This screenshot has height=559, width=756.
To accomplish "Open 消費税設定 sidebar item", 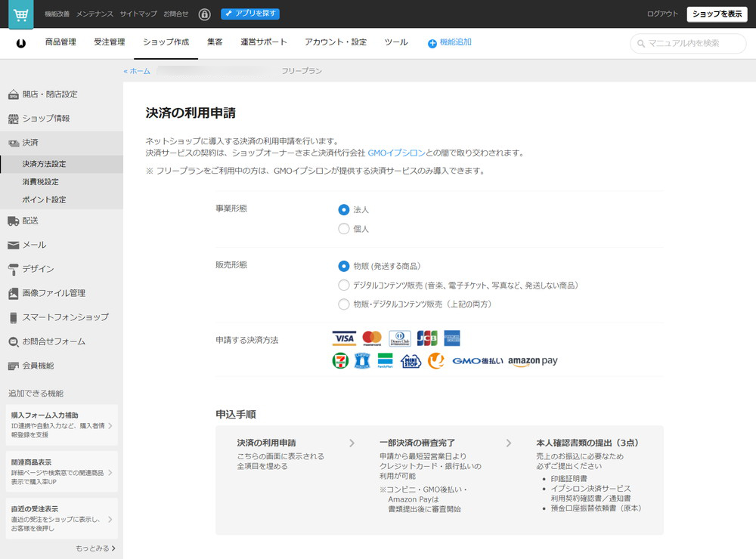I will (x=62, y=181).
